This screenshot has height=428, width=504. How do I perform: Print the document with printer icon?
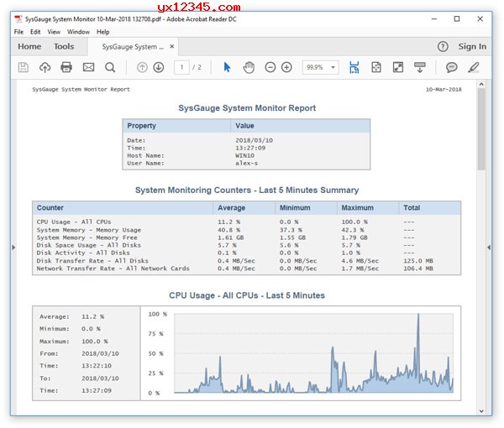pyautogui.click(x=66, y=67)
